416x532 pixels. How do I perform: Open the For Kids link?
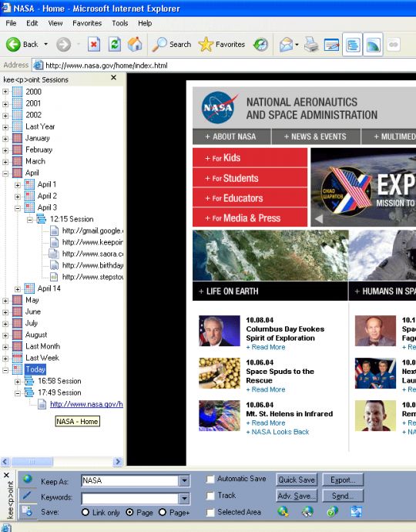(x=250, y=158)
